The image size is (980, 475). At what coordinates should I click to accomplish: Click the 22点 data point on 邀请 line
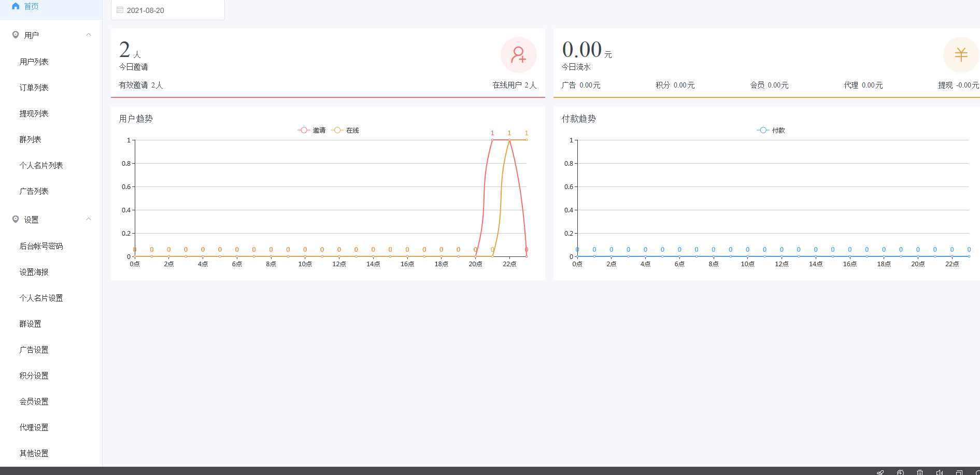click(509, 140)
